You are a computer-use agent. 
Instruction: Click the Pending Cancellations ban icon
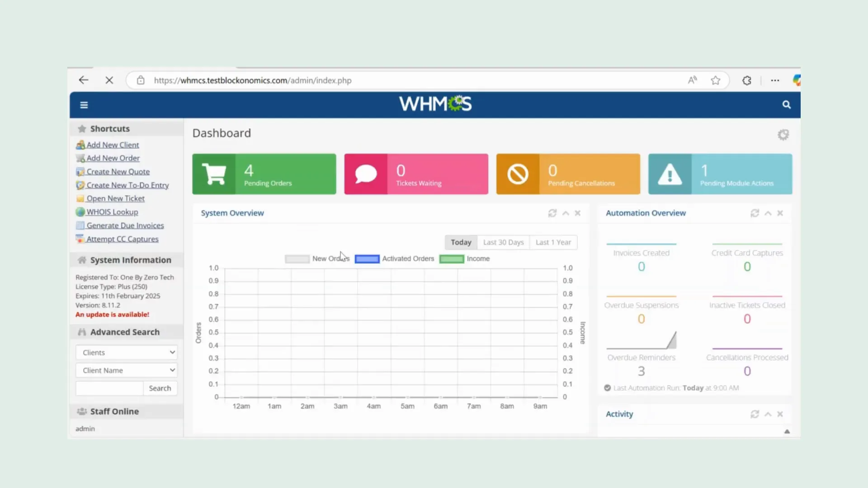518,174
